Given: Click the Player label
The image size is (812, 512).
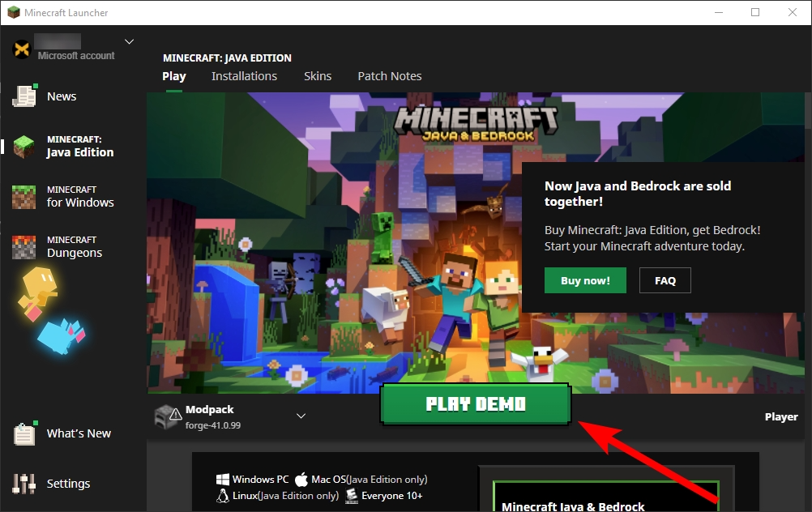Looking at the screenshot, I should 781,416.
